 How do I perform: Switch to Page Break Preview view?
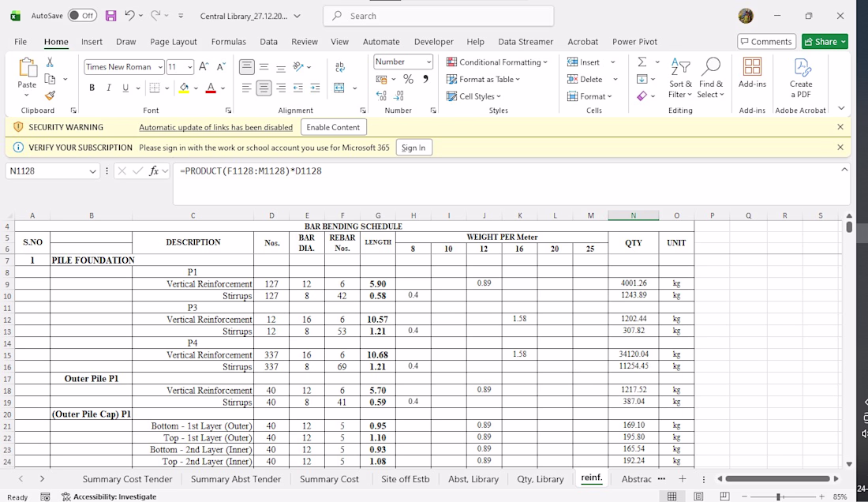[724, 496]
